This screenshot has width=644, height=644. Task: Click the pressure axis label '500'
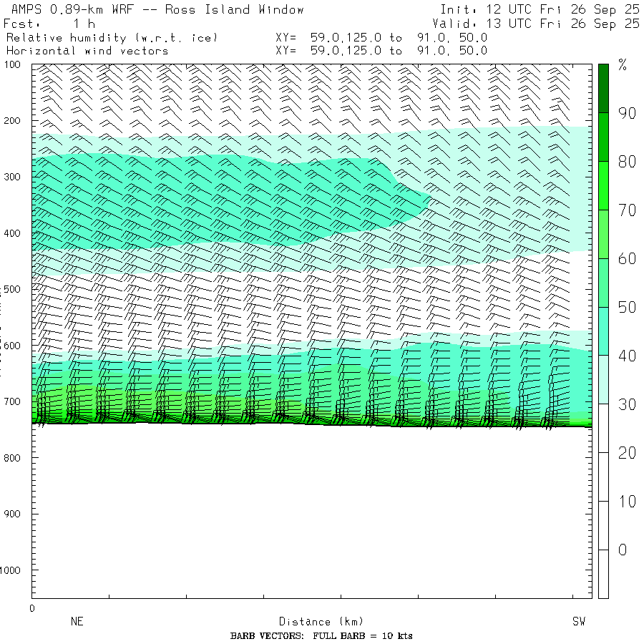click(12, 289)
